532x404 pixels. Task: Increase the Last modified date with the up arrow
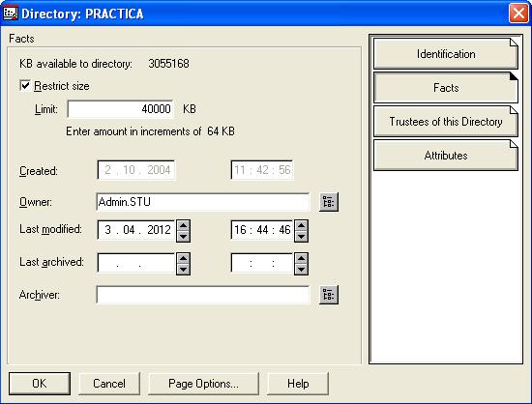(183, 225)
